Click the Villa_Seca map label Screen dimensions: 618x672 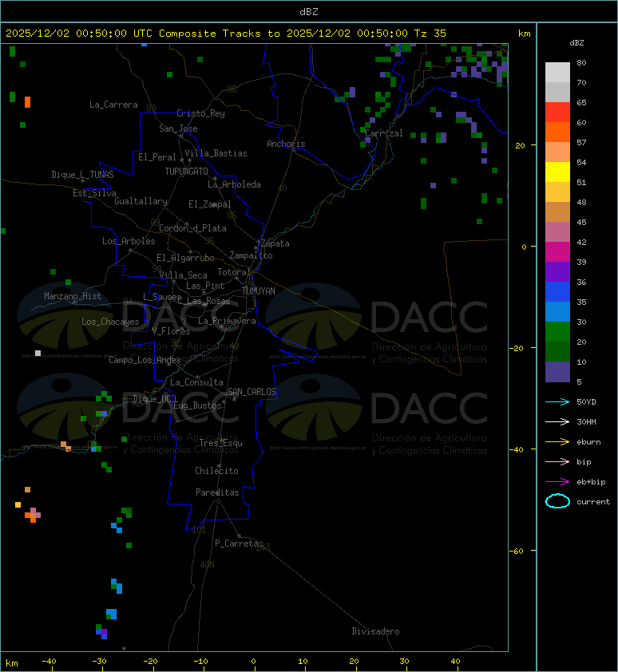tap(183, 275)
